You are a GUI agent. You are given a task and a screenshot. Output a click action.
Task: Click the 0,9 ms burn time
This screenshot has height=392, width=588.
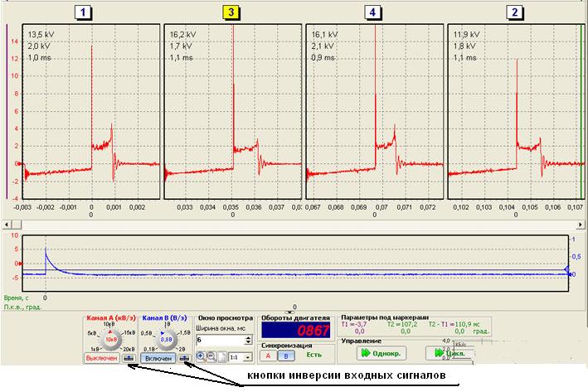323,58
